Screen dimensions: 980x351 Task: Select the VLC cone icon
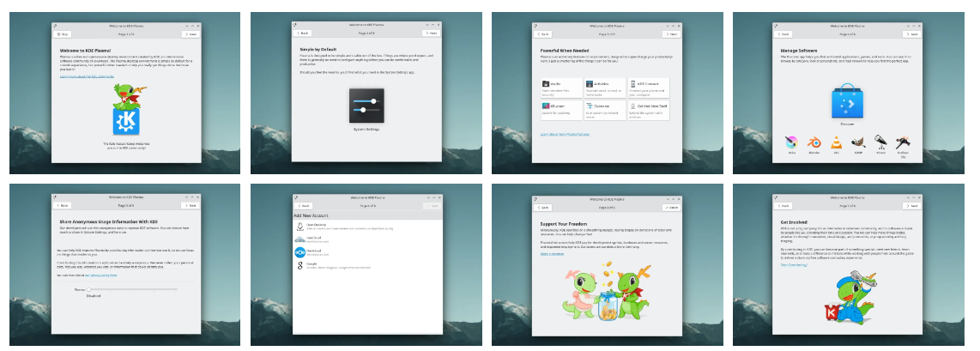pyautogui.click(x=836, y=142)
